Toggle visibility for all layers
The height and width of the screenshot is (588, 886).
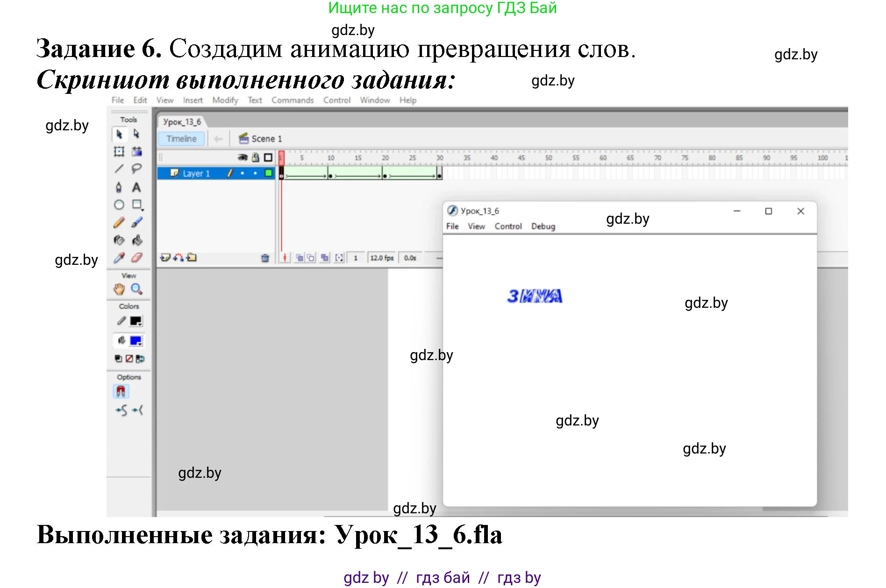[243, 158]
